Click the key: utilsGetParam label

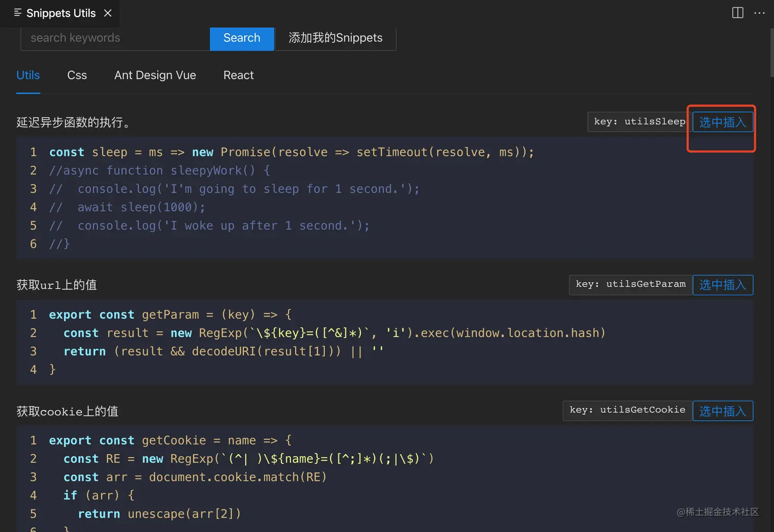click(x=631, y=284)
